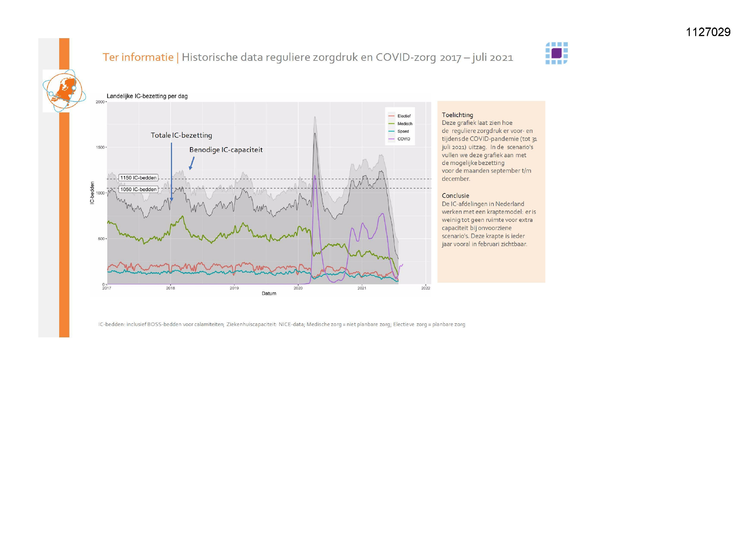This screenshot has width=756, height=535.
Task: Click the IC-bedden footnote text below the chart
Action: tap(282, 324)
